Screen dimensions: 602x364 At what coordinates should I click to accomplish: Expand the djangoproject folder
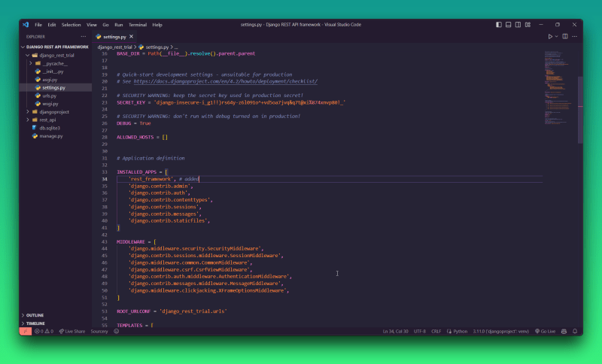55,111
